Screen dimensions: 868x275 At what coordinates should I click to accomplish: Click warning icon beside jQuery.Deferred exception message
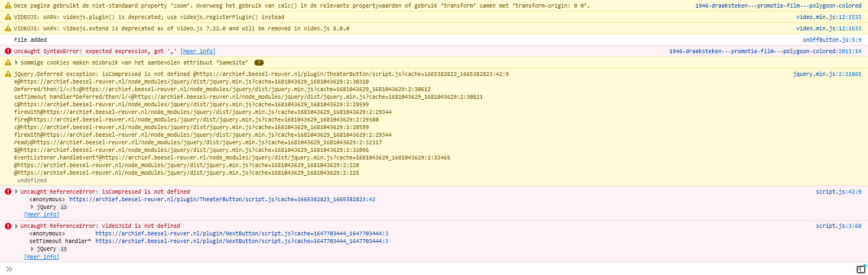[x=8, y=74]
